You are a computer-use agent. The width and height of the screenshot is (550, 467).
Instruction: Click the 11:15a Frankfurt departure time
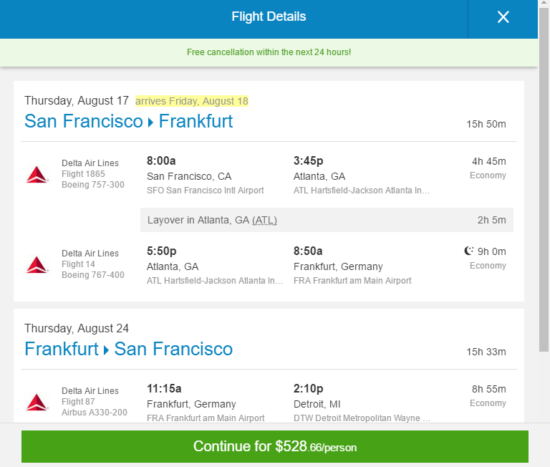[164, 388]
